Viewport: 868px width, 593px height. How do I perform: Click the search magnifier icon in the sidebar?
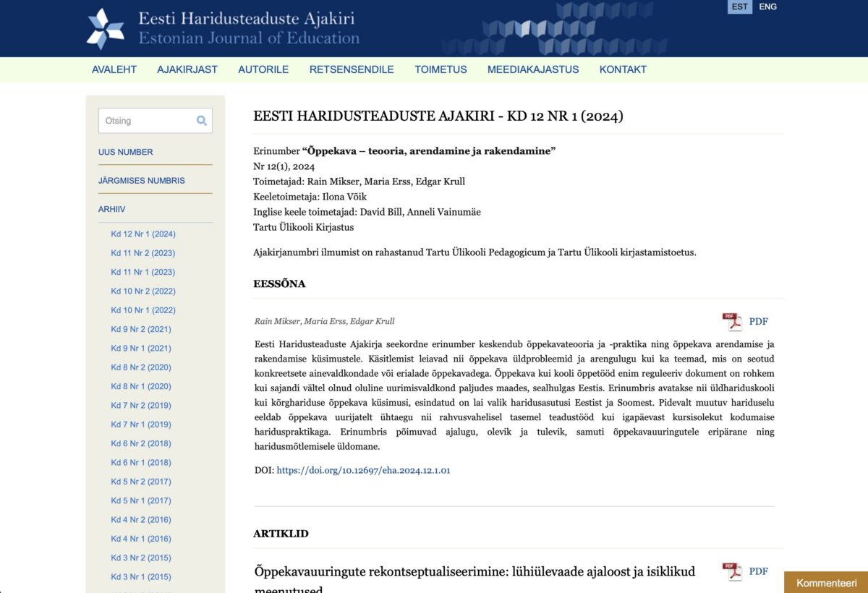(201, 120)
